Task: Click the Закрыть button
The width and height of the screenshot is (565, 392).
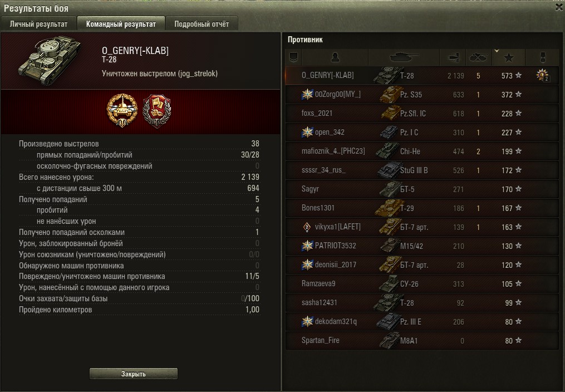Action: (134, 374)
